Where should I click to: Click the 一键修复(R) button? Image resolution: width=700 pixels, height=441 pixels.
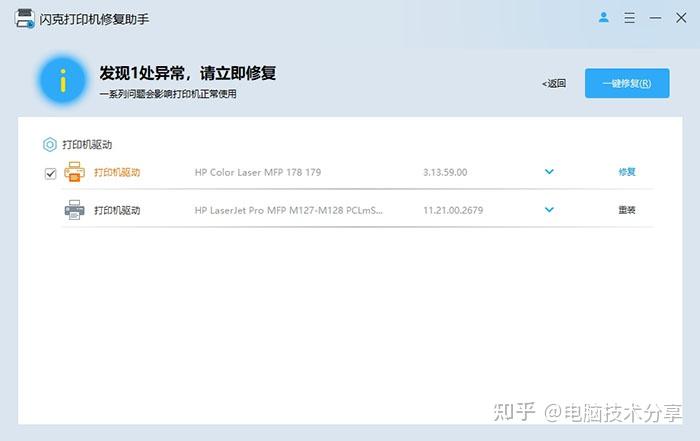[x=627, y=83]
